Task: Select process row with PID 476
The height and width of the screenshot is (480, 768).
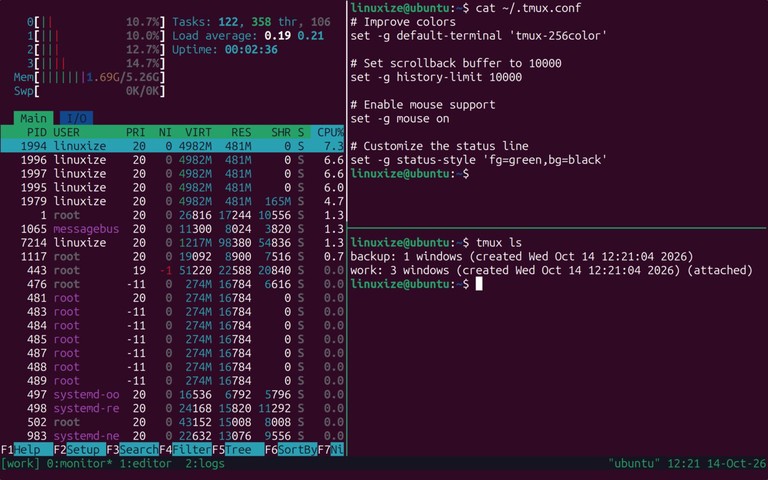Action: [x=172, y=284]
